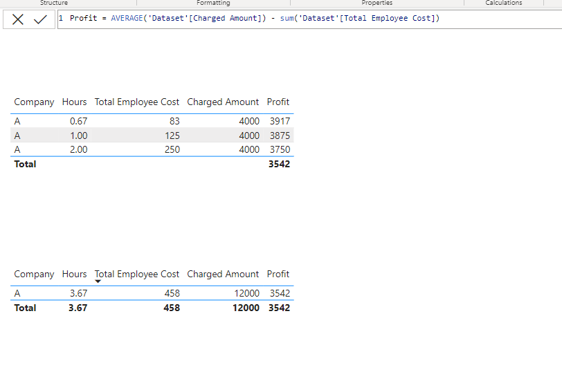Commit the Profit formula with the checkmark
Screen dimensions: 562x392
[41, 19]
